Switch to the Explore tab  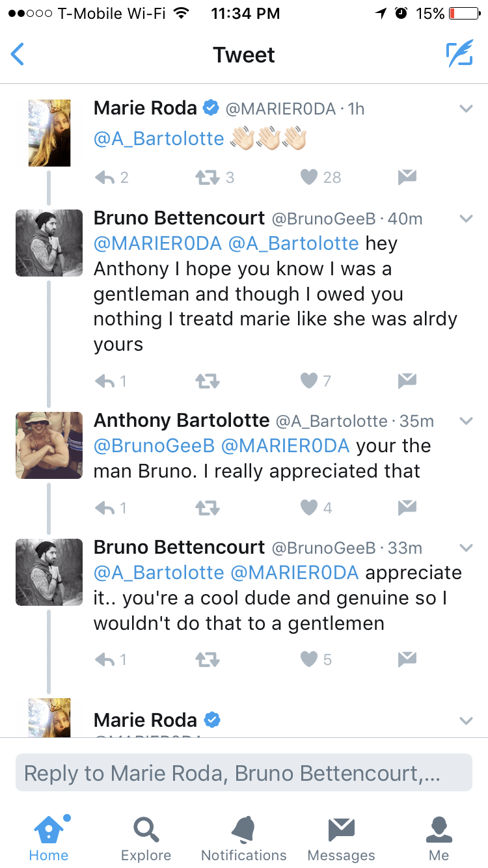[146, 839]
